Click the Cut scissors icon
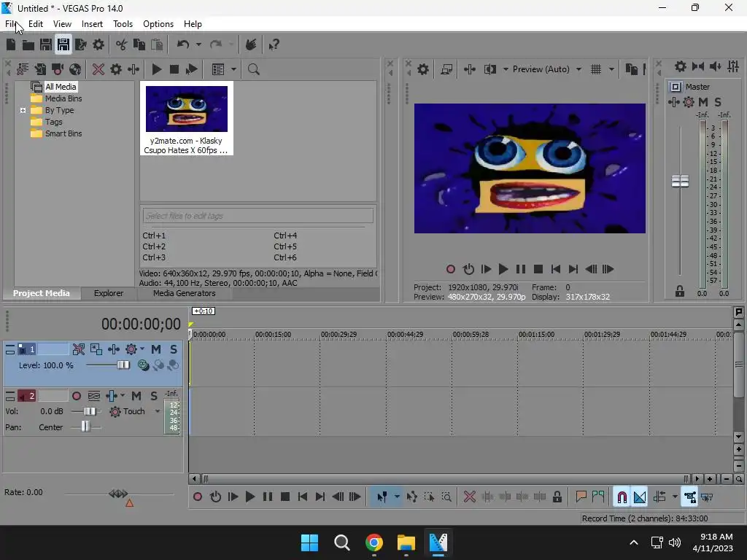This screenshot has width=747, height=560. pos(122,44)
